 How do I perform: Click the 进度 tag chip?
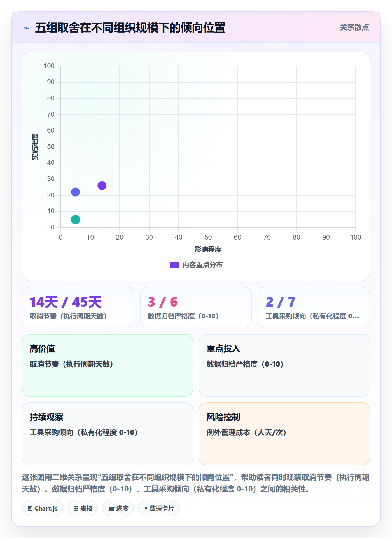pyautogui.click(x=118, y=508)
